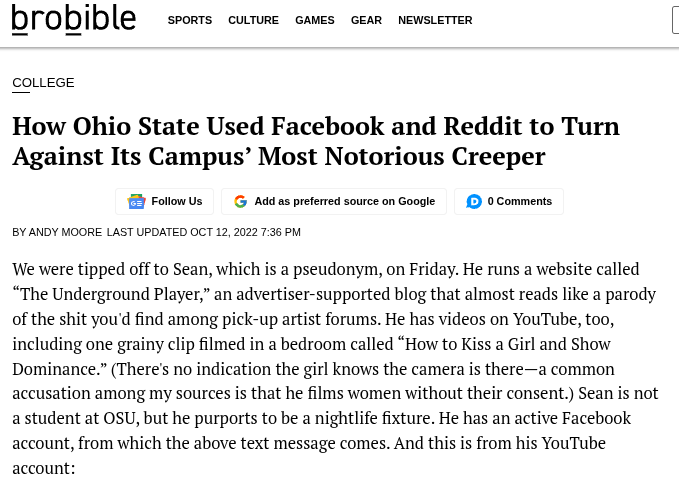Click the College category link
Screen dimensions: 679x496
pos(43,82)
